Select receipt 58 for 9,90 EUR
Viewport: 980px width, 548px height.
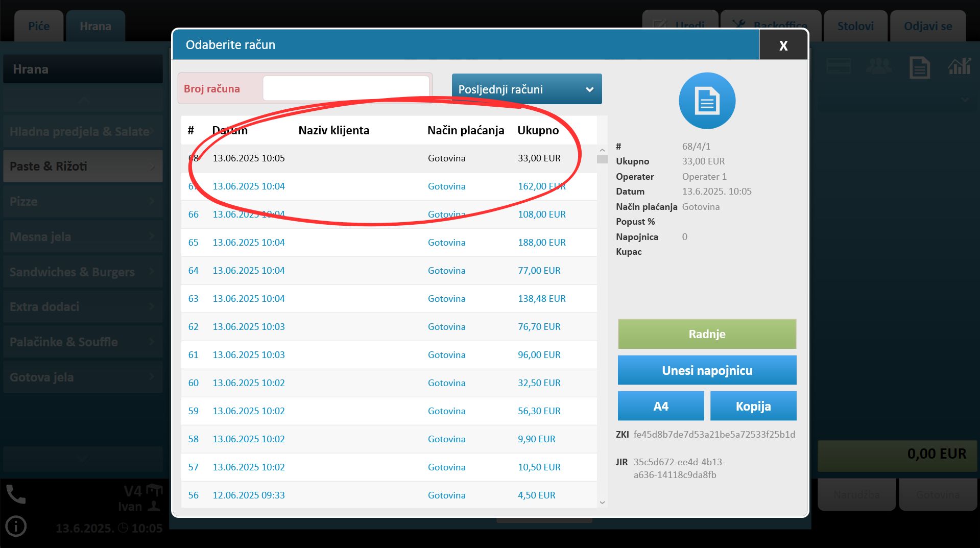point(388,439)
